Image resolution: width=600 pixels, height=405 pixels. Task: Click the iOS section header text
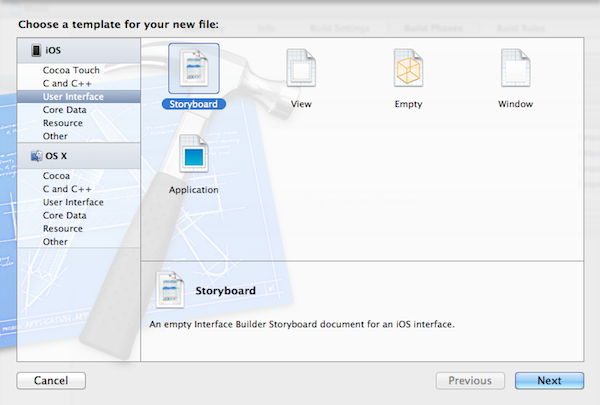[53, 50]
